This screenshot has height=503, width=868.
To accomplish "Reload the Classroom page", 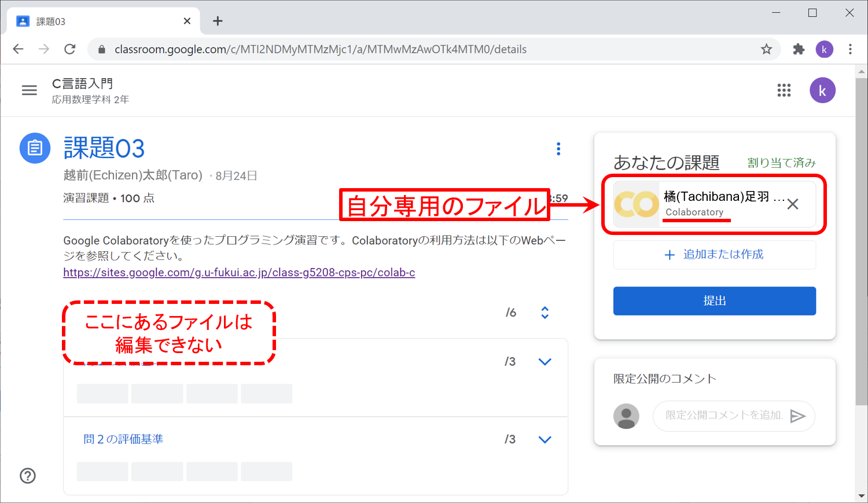I will (70, 49).
